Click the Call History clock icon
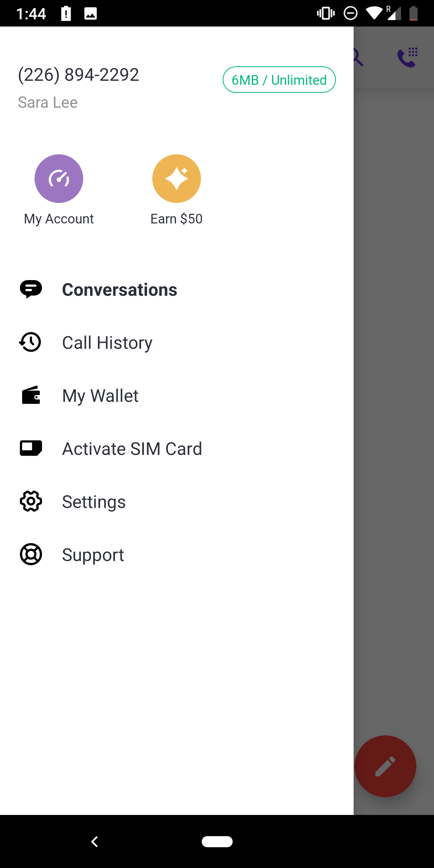Screen dimensions: 434x868 (31, 342)
